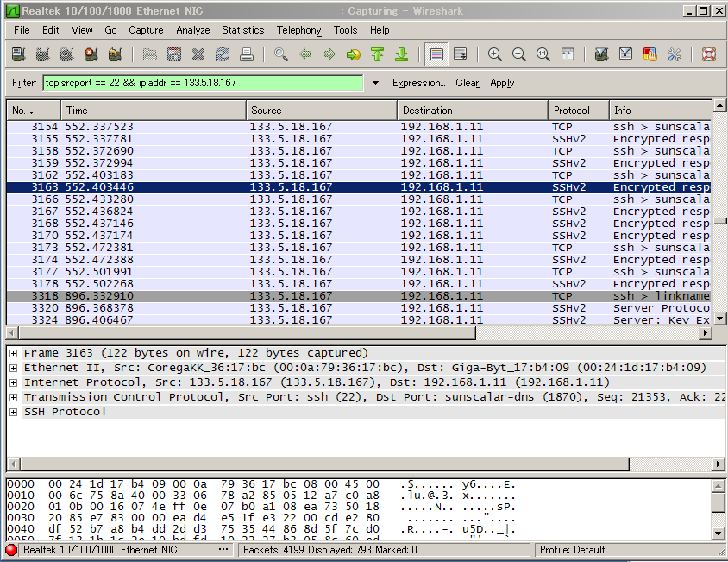
Task: Go forward in packet history arrow
Action: coord(329,54)
